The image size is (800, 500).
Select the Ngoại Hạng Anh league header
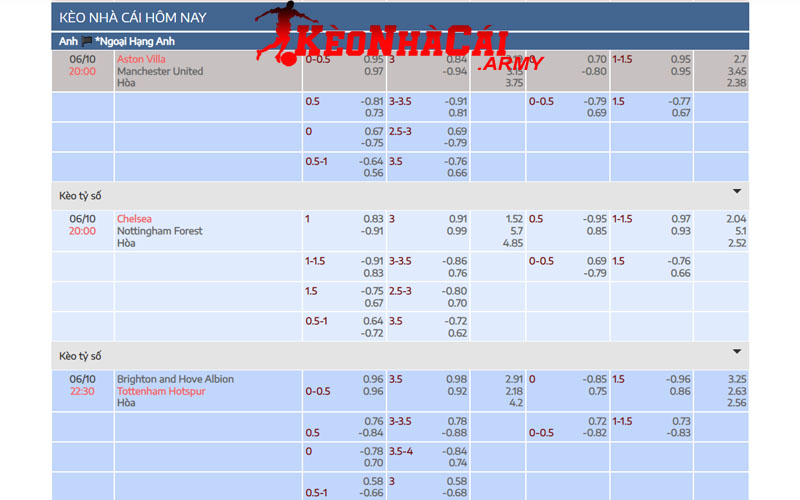coord(138,42)
